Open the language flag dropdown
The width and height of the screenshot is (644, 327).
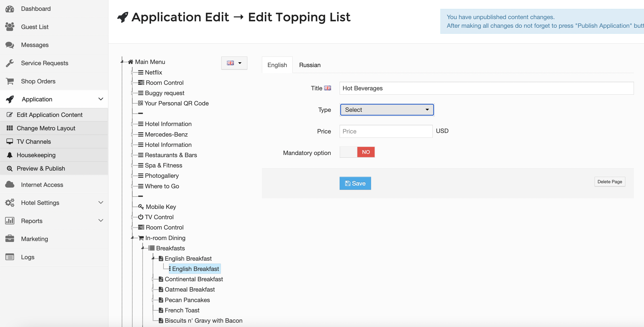pyautogui.click(x=234, y=63)
